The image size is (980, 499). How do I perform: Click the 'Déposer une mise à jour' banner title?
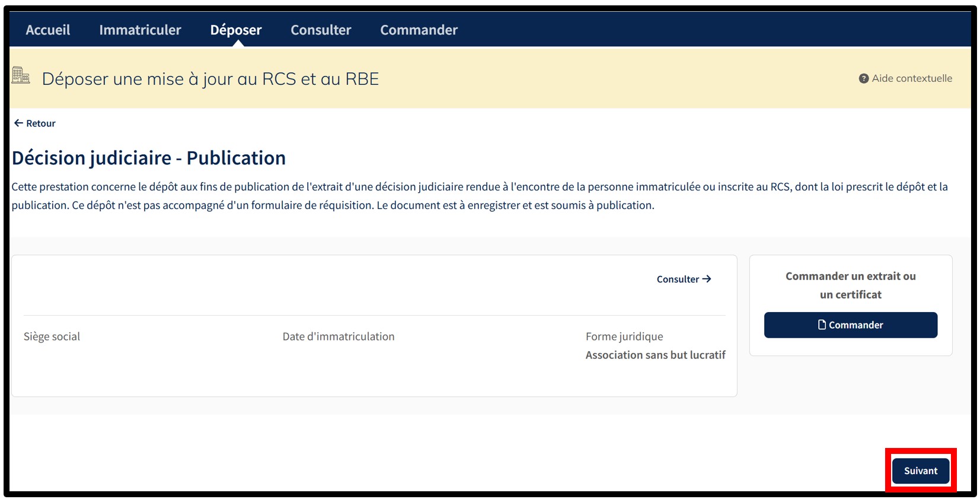click(x=210, y=79)
